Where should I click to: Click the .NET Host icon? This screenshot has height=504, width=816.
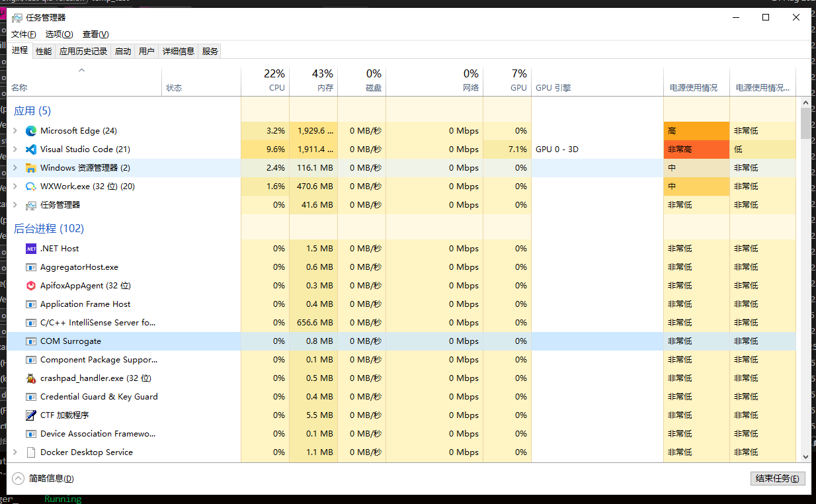click(30, 249)
